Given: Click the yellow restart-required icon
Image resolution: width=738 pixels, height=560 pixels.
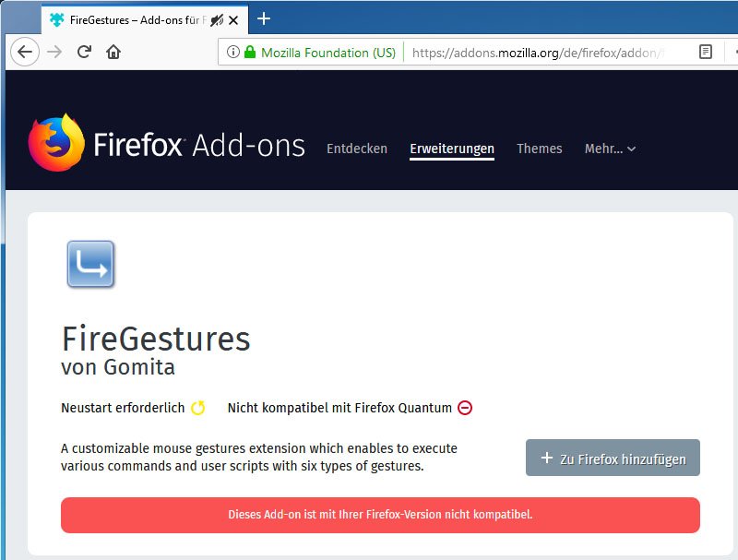Looking at the screenshot, I should (x=197, y=408).
